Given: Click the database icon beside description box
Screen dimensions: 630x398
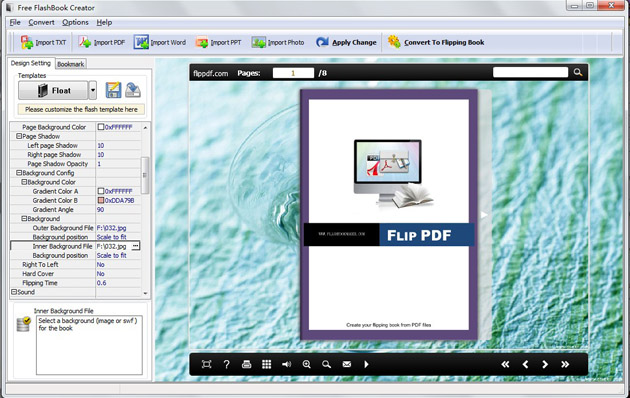Looking at the screenshot, I should coord(23,324).
